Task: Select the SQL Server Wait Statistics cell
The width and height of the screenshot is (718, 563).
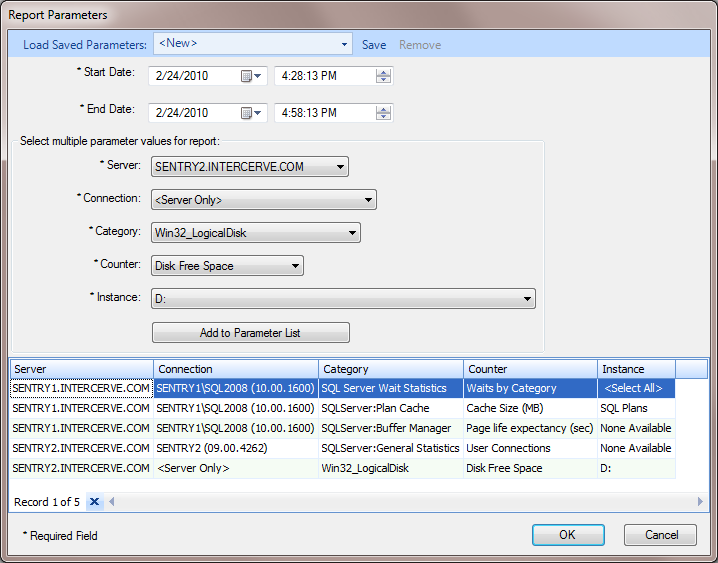Action: click(x=391, y=388)
